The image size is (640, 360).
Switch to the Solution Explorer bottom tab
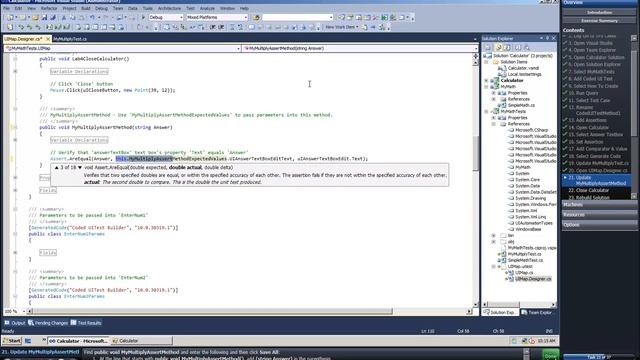tap(500, 313)
